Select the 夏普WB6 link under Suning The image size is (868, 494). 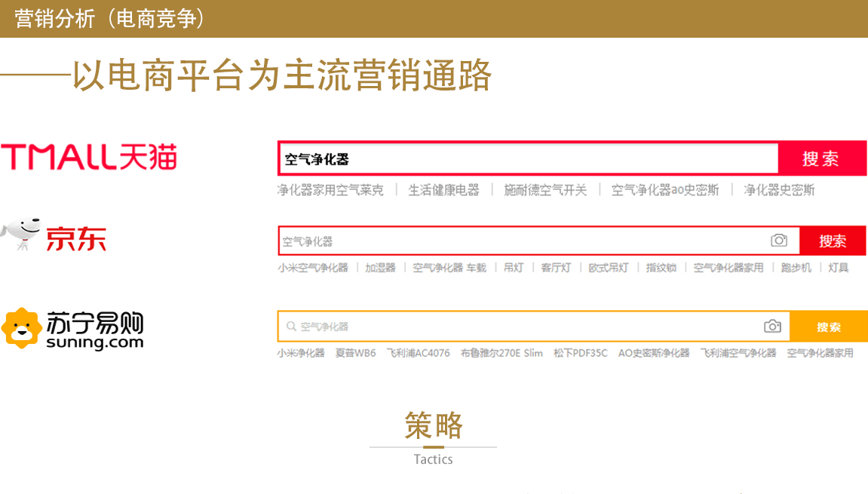[x=355, y=353]
